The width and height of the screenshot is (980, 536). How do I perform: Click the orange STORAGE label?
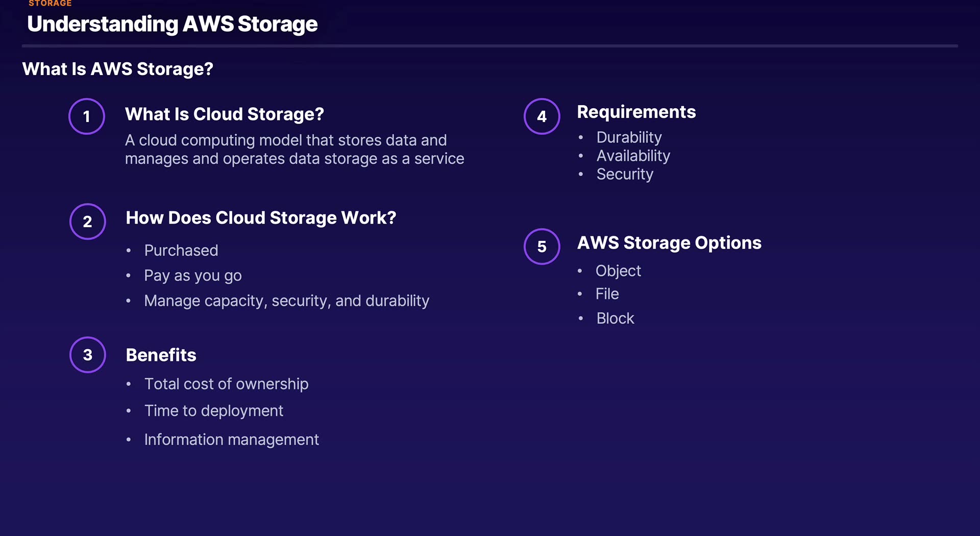[50, 4]
